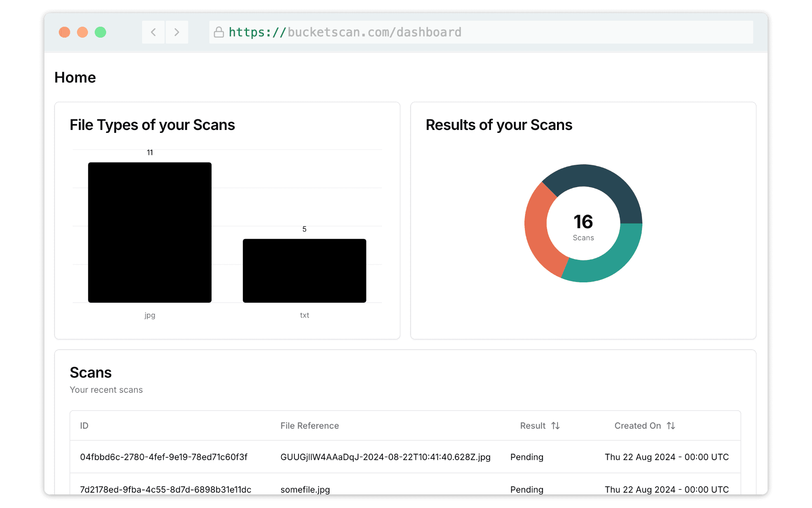Screen dimensions: 812x508
Task: Select scan ID 7d2178ed-9fba-4c55-8d7d-6898b31e11dc
Action: point(165,489)
